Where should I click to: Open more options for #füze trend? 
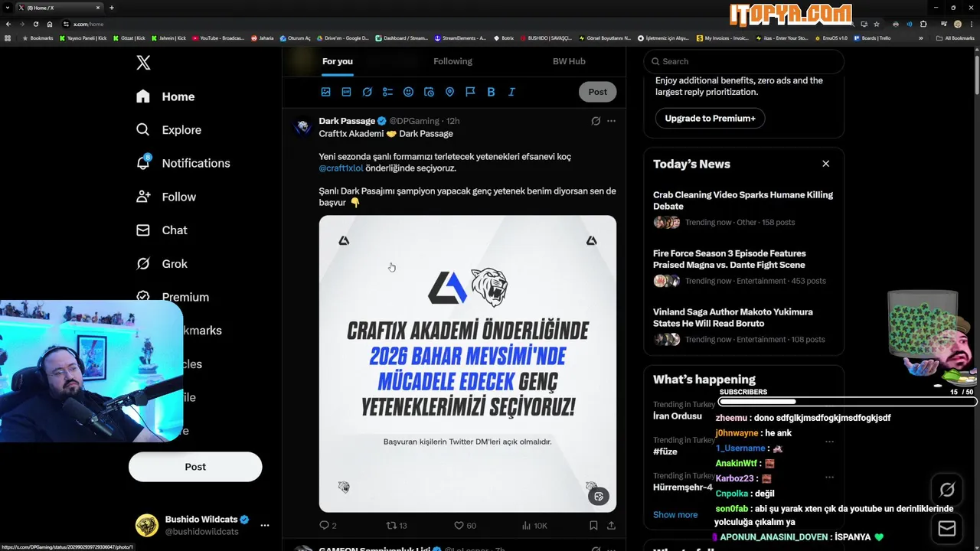point(829,442)
